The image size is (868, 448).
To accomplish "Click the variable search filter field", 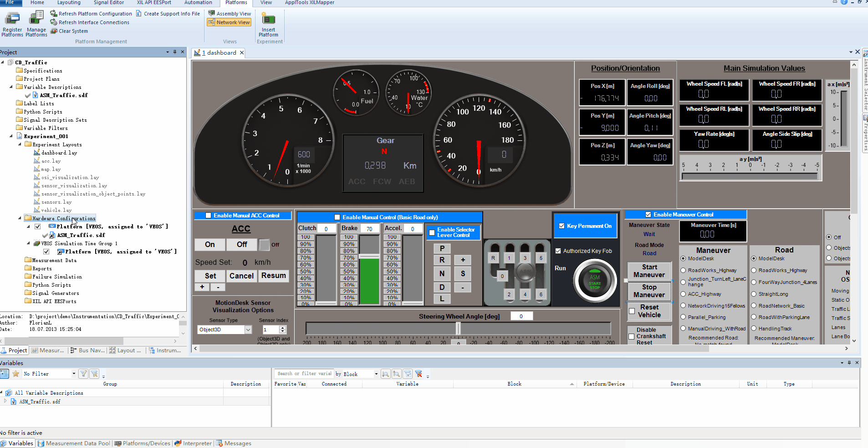I will point(304,374).
